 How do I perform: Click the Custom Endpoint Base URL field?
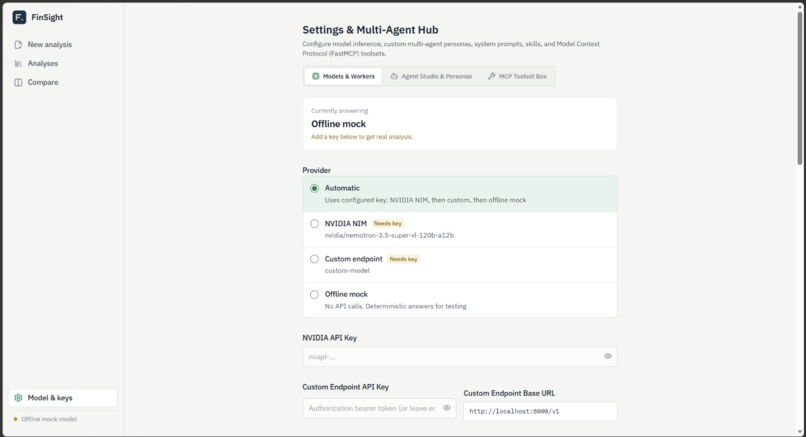pyautogui.click(x=540, y=411)
